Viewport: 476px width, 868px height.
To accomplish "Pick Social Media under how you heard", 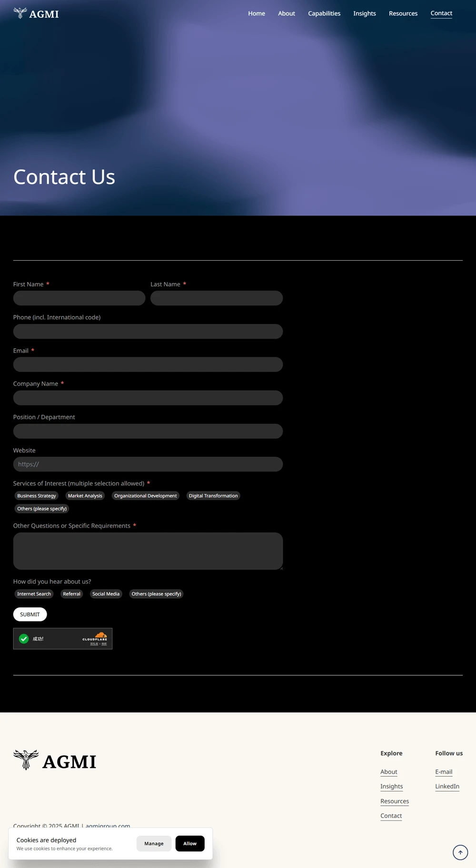I will click(106, 594).
